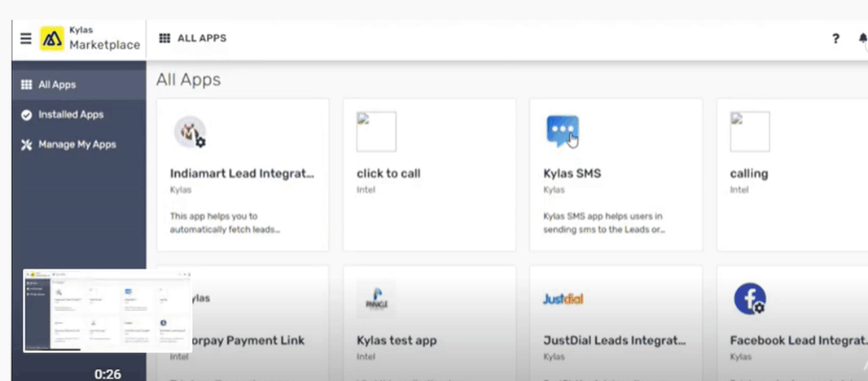Click the grid icon beside ALL APPS header

pyautogui.click(x=164, y=38)
